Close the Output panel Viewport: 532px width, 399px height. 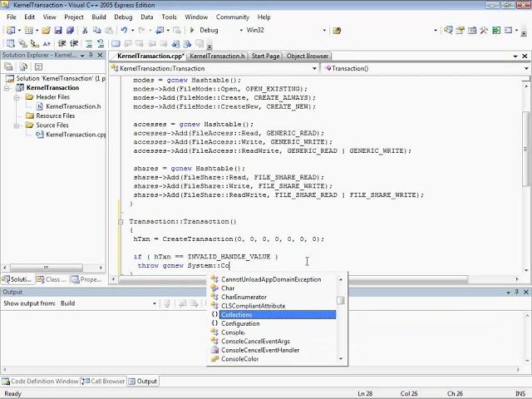(525, 292)
